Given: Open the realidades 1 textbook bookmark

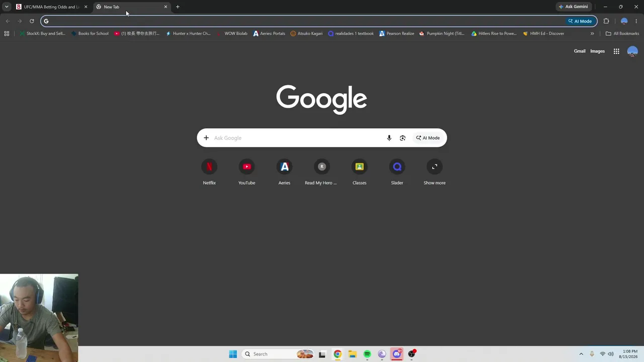Looking at the screenshot, I should point(351,34).
